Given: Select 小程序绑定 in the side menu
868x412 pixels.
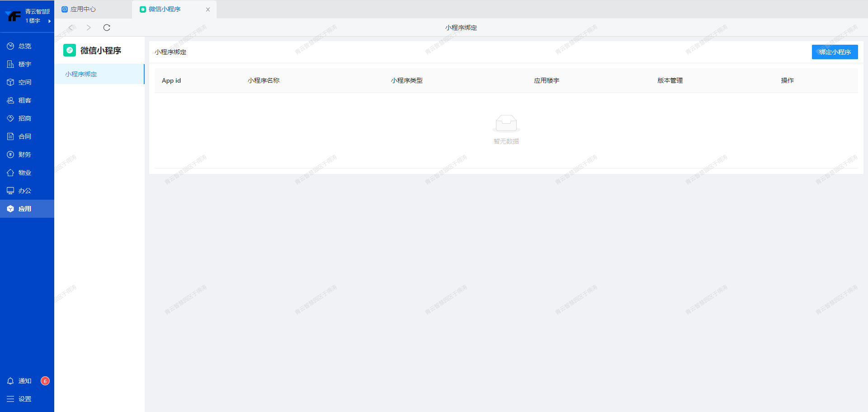Looking at the screenshot, I should pos(81,74).
